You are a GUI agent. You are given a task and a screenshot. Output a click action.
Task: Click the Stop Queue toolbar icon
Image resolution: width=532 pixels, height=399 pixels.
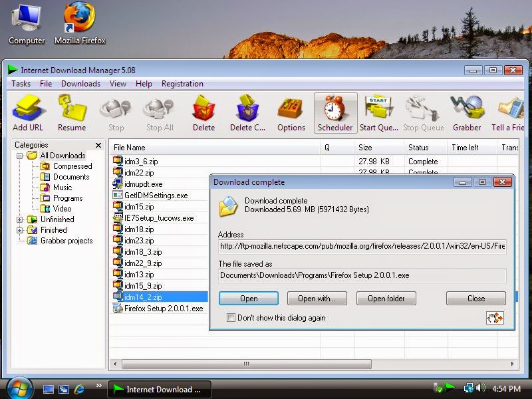coord(423,113)
